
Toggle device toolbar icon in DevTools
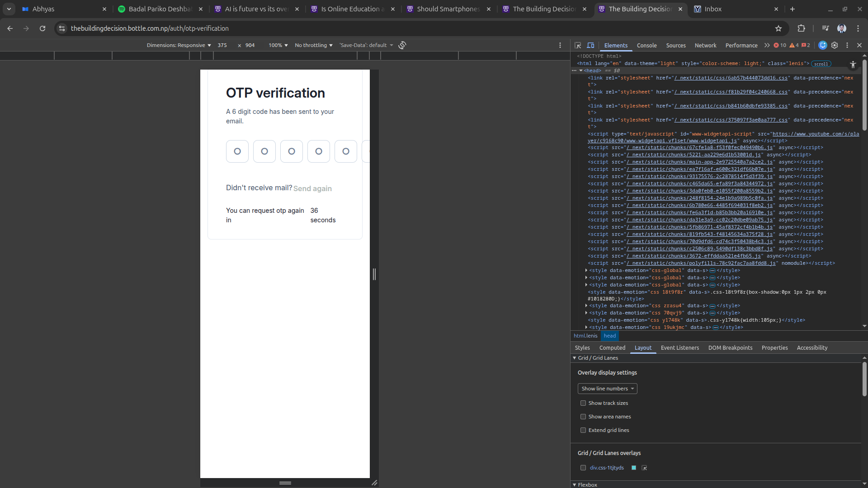(590, 45)
